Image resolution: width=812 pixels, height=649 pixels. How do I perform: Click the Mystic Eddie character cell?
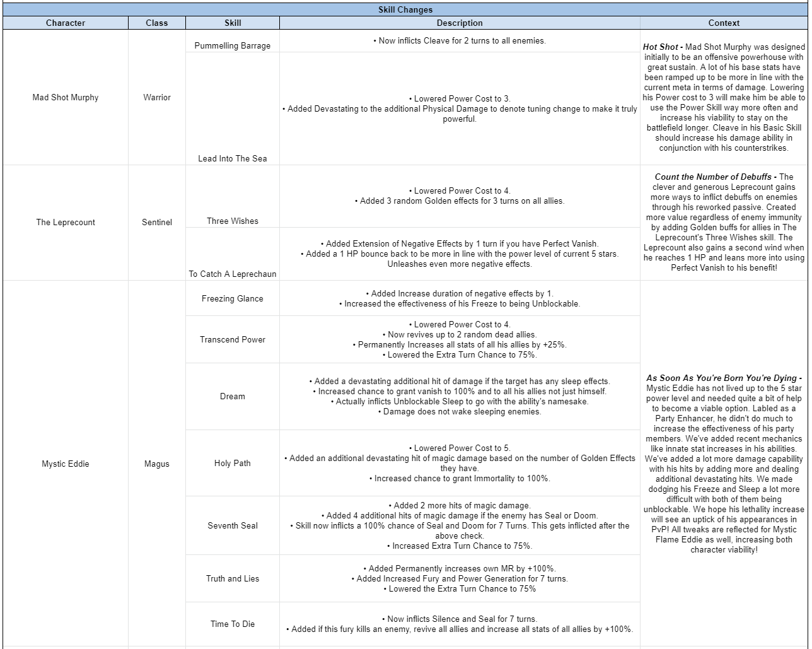(x=66, y=464)
